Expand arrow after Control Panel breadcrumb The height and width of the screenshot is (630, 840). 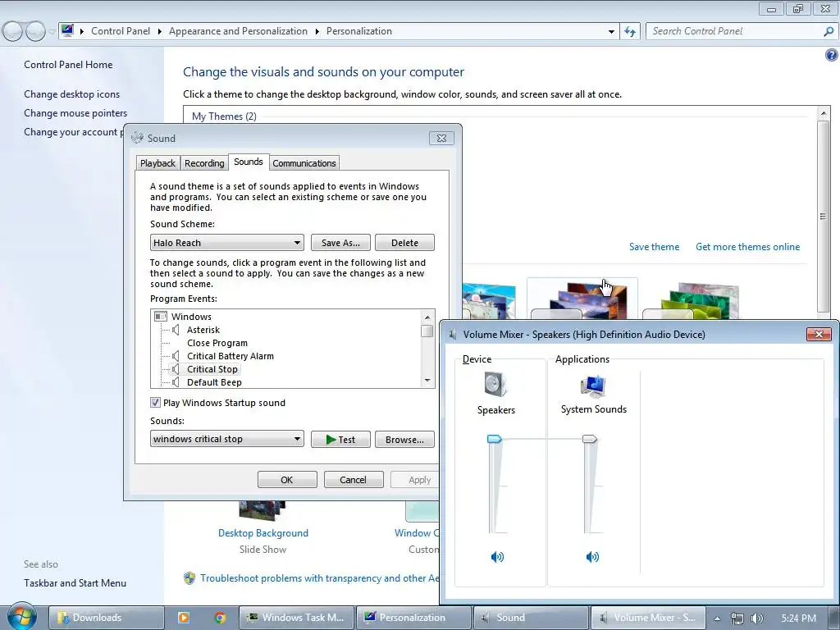pos(159,32)
